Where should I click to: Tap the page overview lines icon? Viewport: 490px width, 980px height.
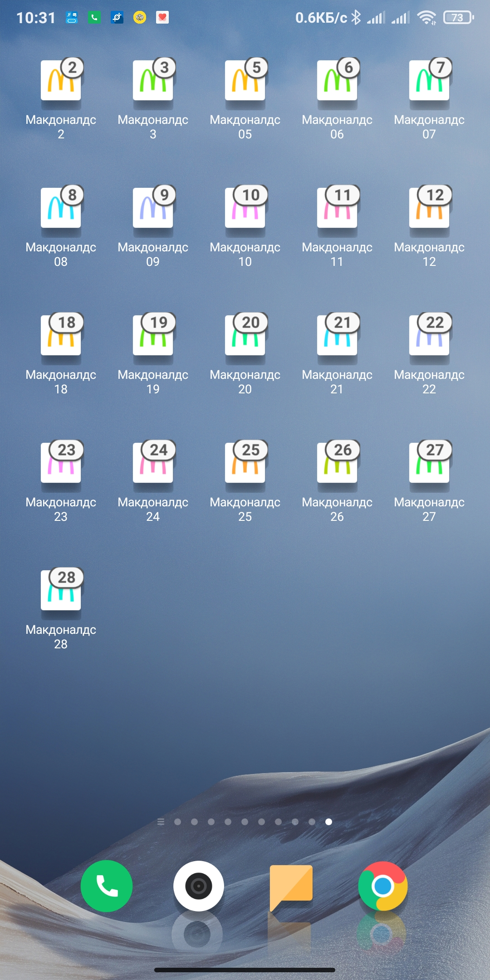pyautogui.click(x=161, y=822)
